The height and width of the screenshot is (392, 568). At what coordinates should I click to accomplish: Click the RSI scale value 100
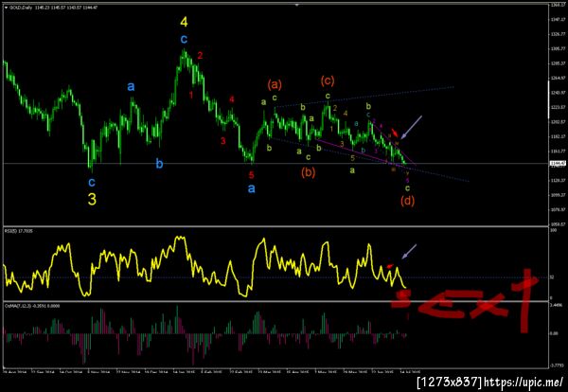coord(553,230)
